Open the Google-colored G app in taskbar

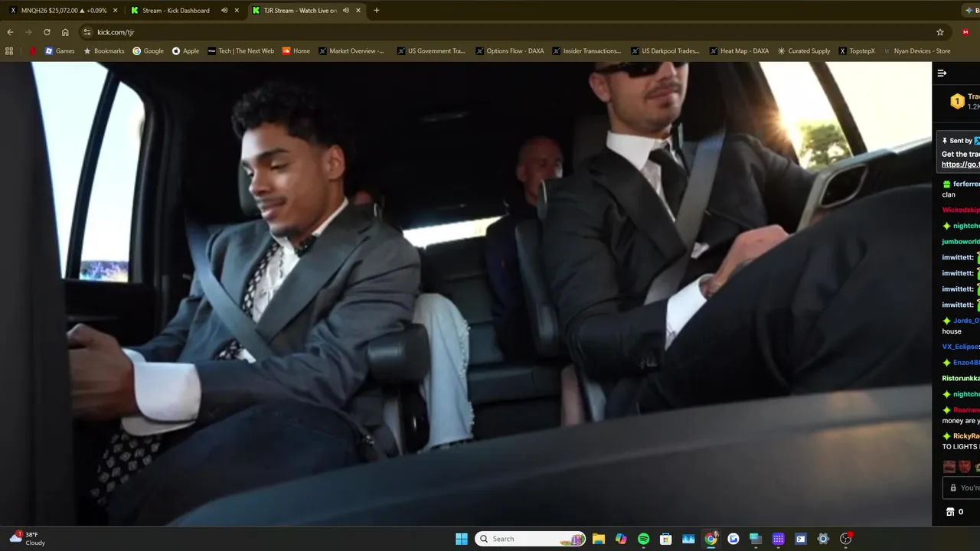(x=733, y=539)
